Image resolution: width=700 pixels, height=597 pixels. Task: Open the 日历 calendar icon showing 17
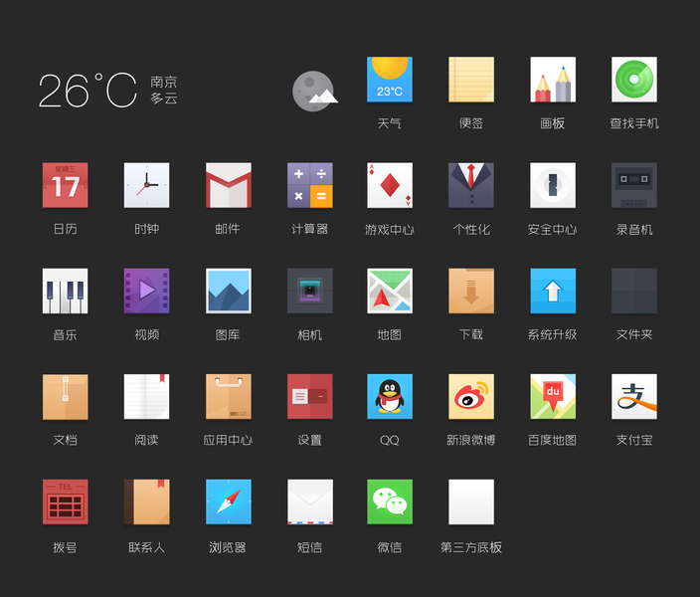[x=66, y=185]
